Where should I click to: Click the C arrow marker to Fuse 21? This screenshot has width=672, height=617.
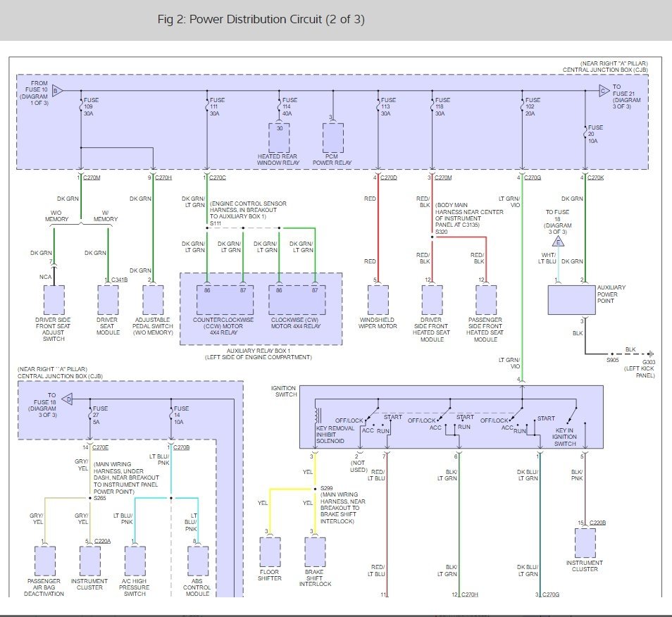point(604,90)
